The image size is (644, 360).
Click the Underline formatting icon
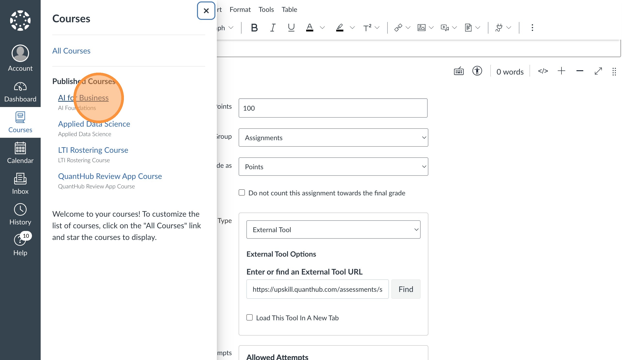(x=291, y=28)
